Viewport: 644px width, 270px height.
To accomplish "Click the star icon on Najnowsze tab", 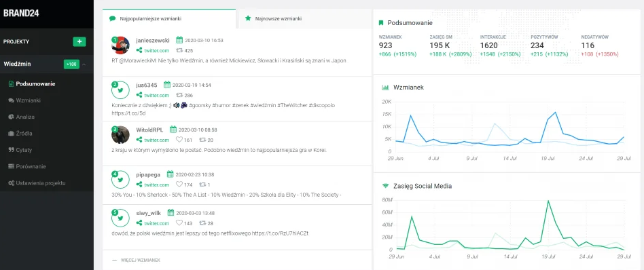I will coord(248,18).
